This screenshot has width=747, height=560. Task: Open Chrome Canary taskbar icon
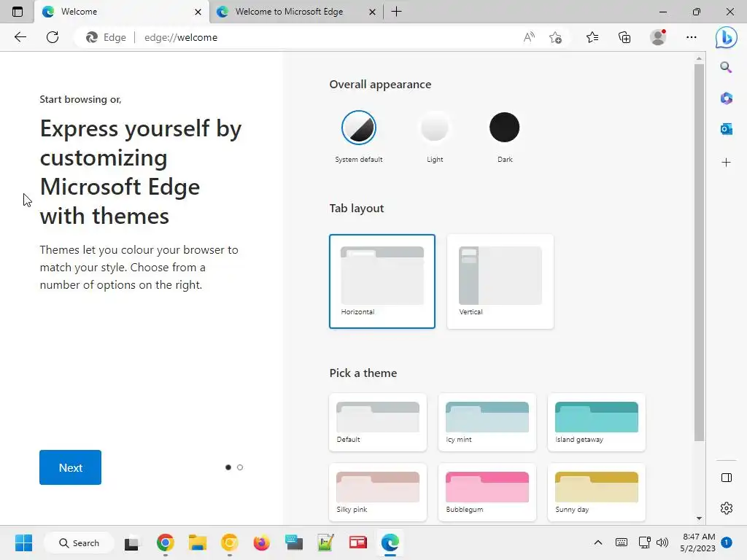[x=230, y=542]
